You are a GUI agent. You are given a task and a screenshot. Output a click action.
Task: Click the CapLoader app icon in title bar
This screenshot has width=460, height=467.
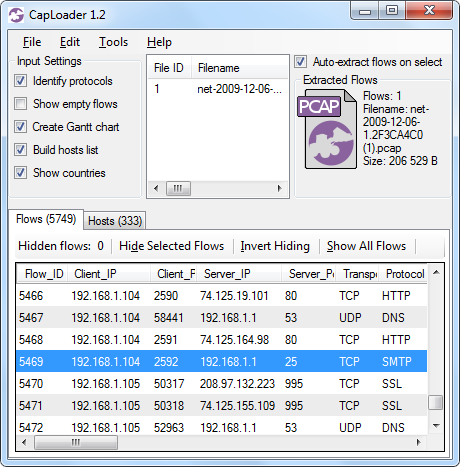tap(16, 15)
